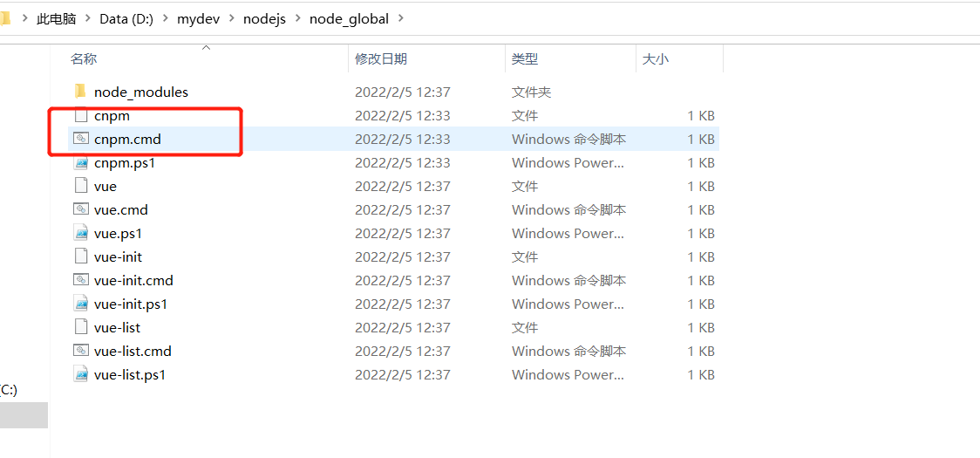Image resolution: width=980 pixels, height=458 pixels.
Task: Open the node_modules folder icon
Action: tap(80, 92)
